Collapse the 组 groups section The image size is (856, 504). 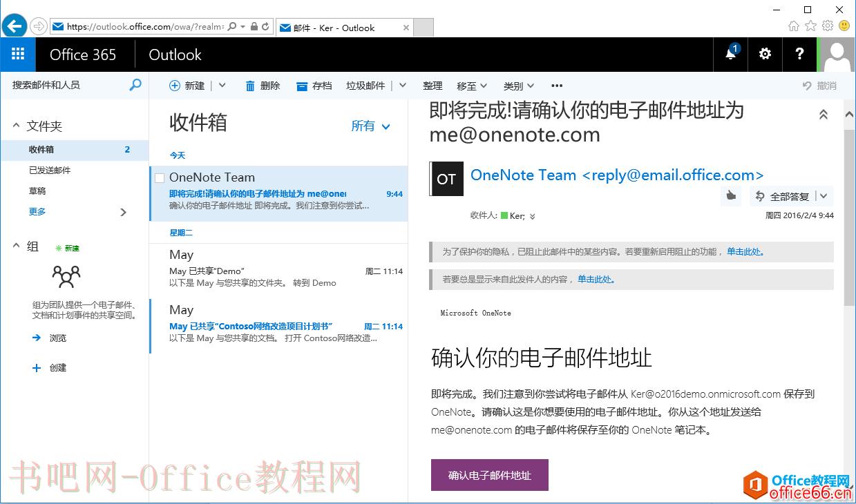coord(17,246)
